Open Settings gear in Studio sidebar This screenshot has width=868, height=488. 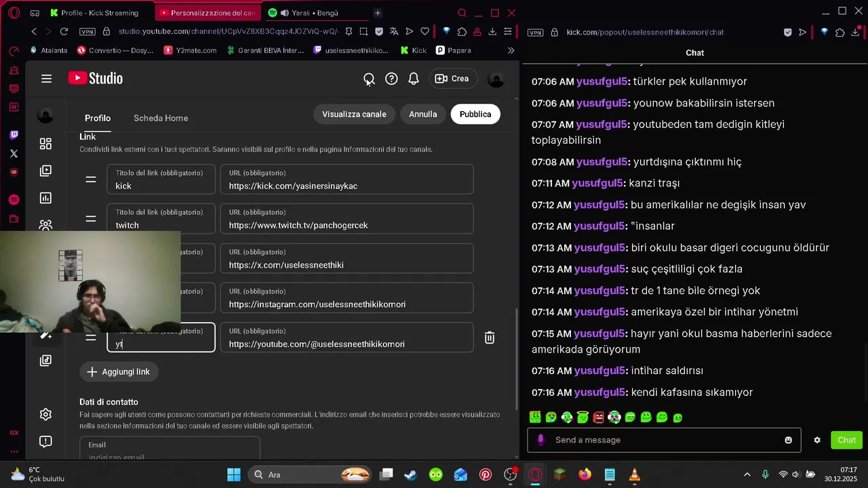pos(45,414)
